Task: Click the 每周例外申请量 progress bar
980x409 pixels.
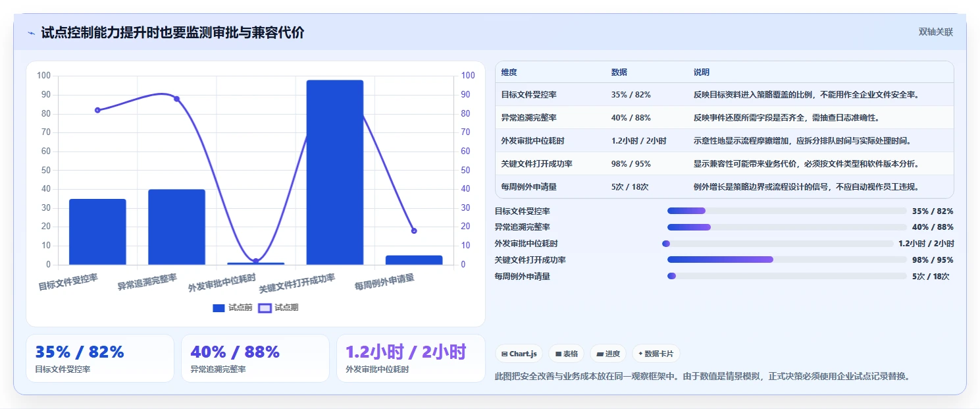Action: tap(787, 276)
